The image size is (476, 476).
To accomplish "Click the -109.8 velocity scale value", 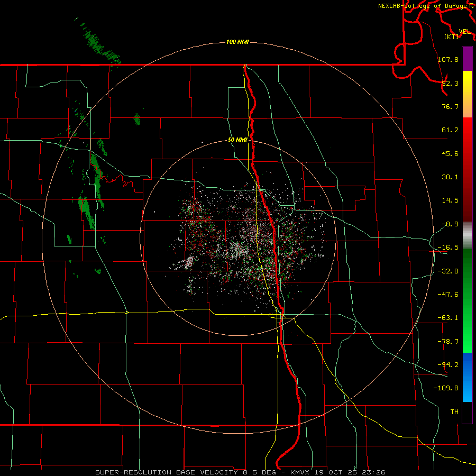I will coord(446,388).
